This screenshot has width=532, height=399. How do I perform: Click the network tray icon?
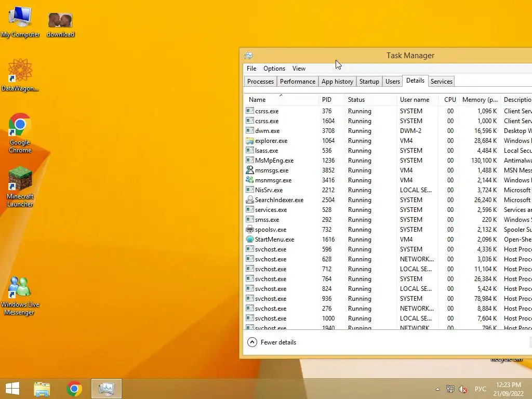450,389
